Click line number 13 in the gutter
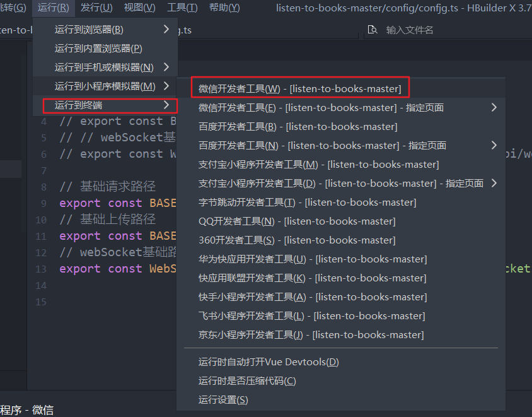 pos(41,269)
